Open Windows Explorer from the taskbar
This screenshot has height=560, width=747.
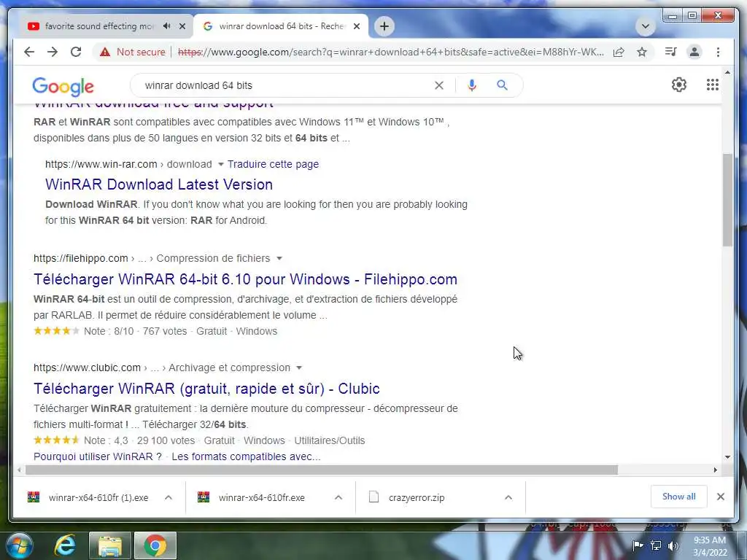tap(110, 545)
